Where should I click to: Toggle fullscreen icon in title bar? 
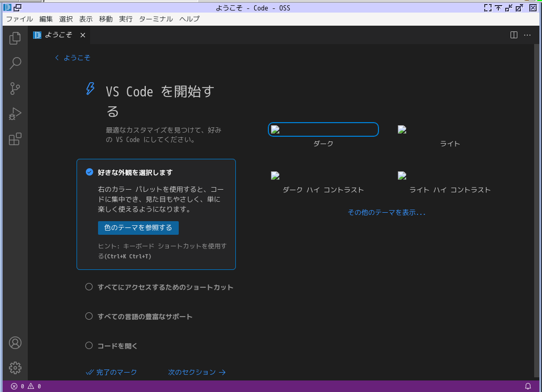(487, 8)
